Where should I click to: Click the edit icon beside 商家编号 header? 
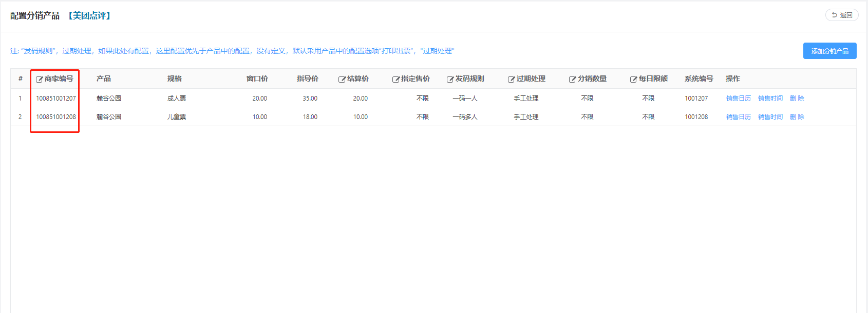click(x=39, y=79)
